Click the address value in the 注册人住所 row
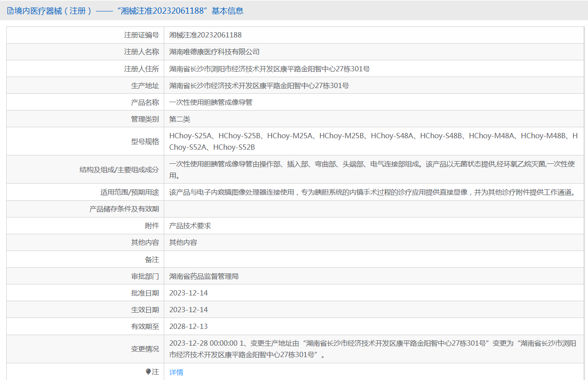 (269, 69)
